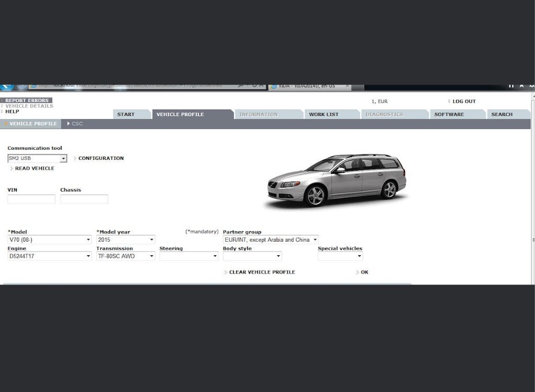Image resolution: width=535 pixels, height=392 pixels.
Task: Open the Engine dropdown showing D5244T17
Action: tap(50, 256)
